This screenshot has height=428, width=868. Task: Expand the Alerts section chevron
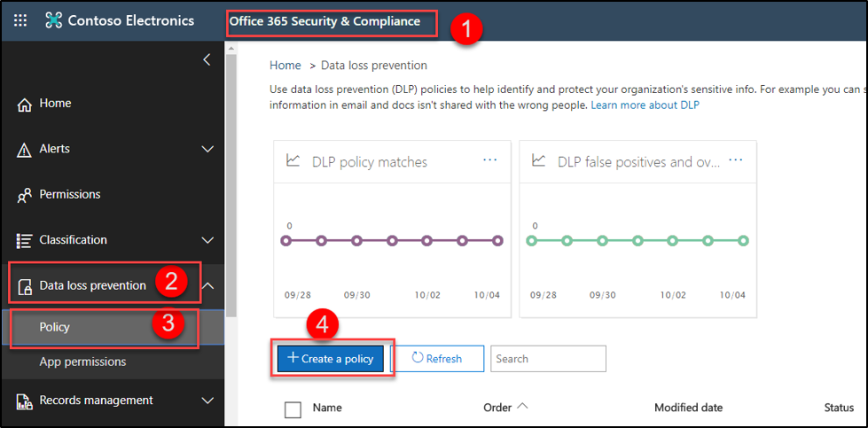208,149
